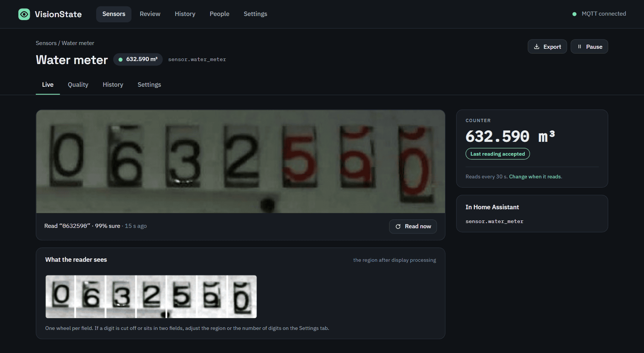Open the water meter Settings tab
This screenshot has width=644, height=353.
149,85
